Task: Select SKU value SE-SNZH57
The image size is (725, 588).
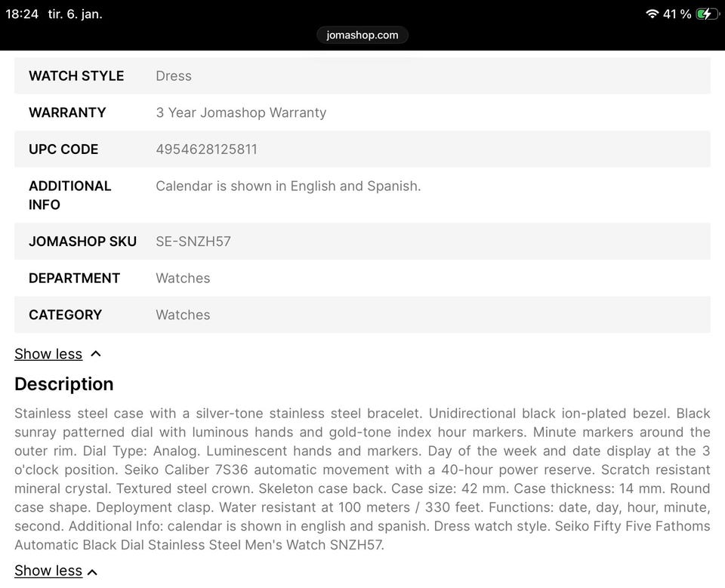Action: 193,242
